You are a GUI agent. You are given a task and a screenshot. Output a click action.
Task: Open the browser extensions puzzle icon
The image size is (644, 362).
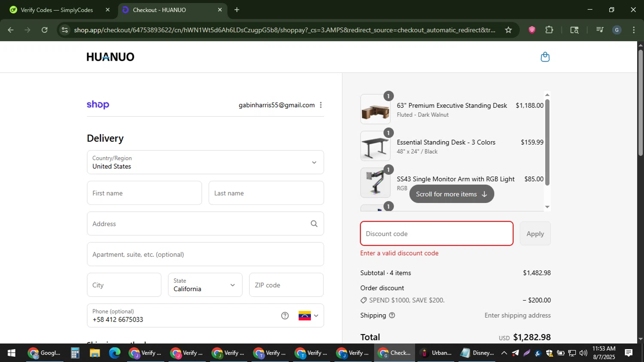click(549, 30)
